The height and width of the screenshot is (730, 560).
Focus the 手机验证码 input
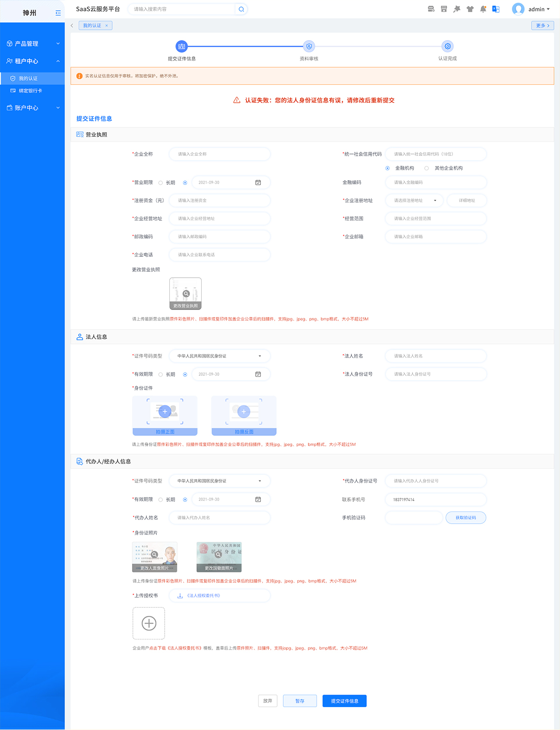(x=414, y=518)
